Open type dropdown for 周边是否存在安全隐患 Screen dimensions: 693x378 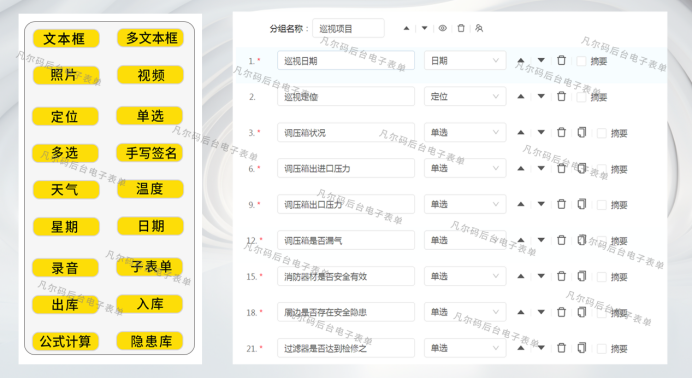pos(465,312)
